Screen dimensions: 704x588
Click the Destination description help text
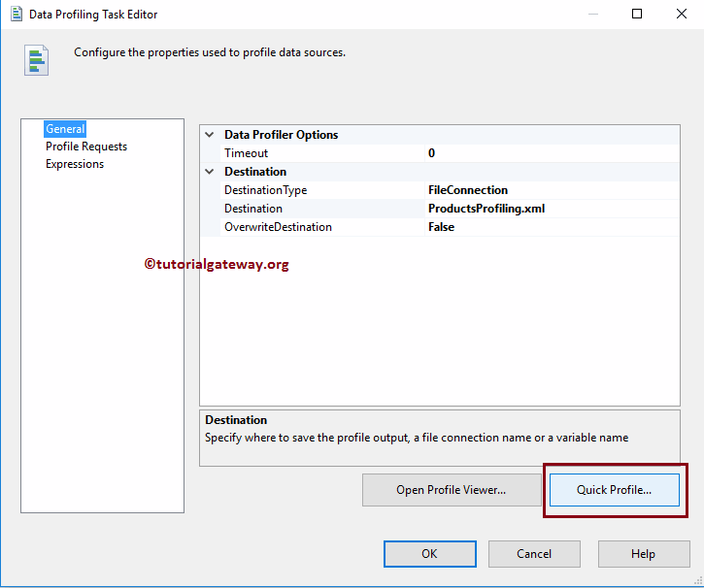pyautogui.click(x=417, y=438)
